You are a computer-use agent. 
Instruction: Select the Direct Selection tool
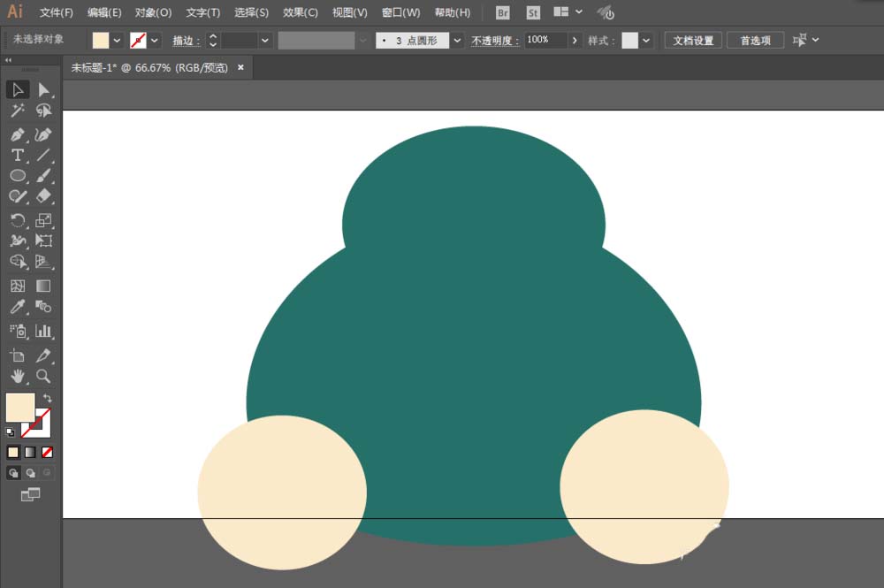point(43,89)
